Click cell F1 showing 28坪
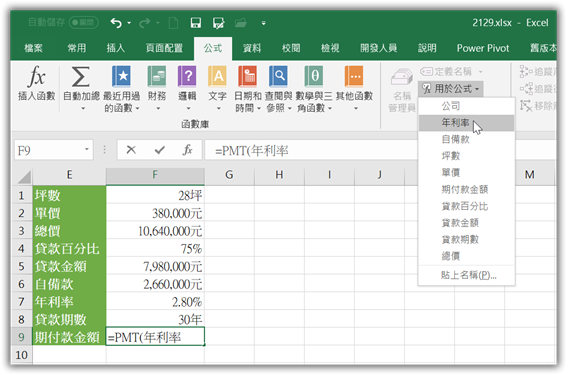567x375 pixels. point(155,196)
